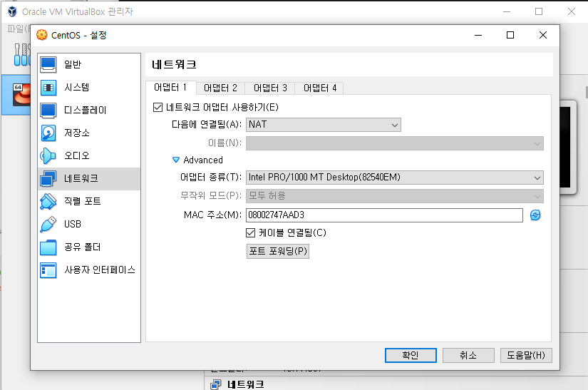Toggle 케이블 연결됨(C) checkbox

[250, 233]
